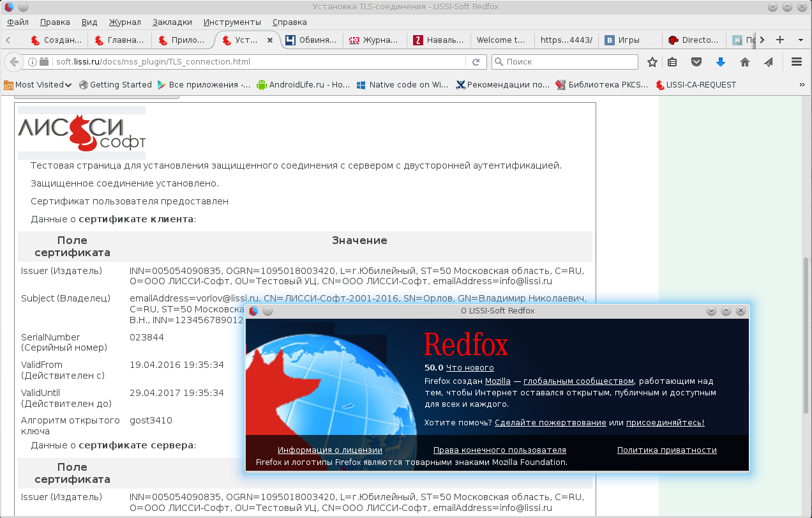Switch to the 'Обвиня...' tab
This screenshot has height=518, width=812.
[x=311, y=40]
